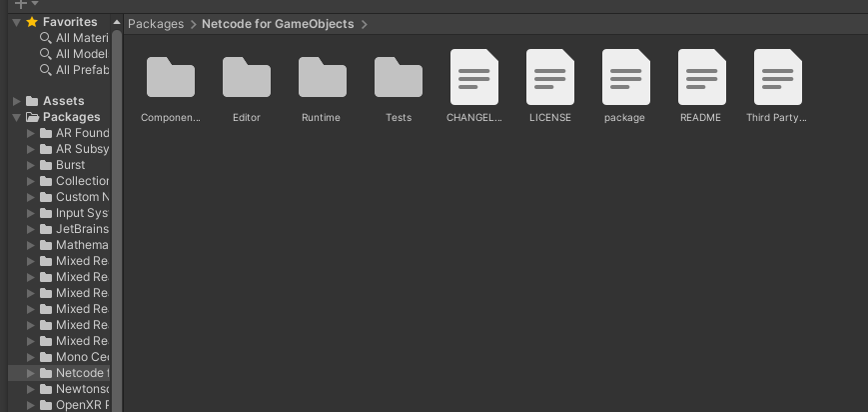Click the folder icon of the OpenXR package
The height and width of the screenshot is (412, 868).
pyautogui.click(x=46, y=405)
